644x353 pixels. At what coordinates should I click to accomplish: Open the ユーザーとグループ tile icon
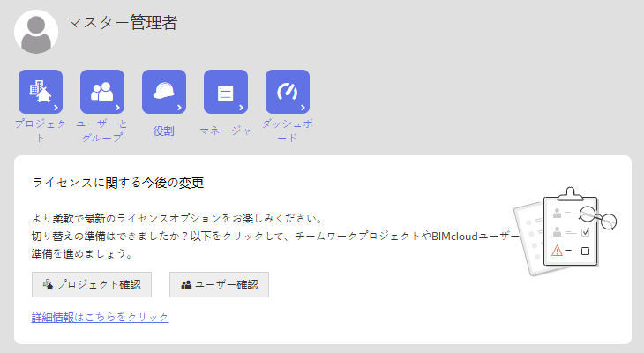pyautogui.click(x=102, y=92)
